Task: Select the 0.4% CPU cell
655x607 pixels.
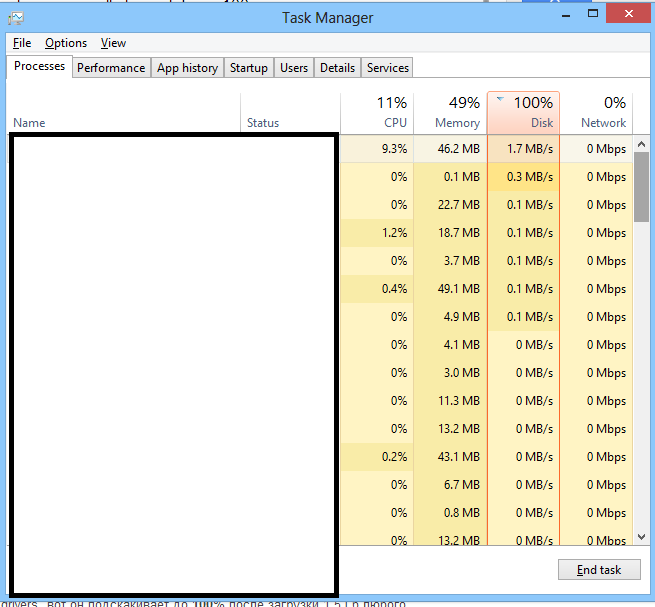Action: click(377, 289)
